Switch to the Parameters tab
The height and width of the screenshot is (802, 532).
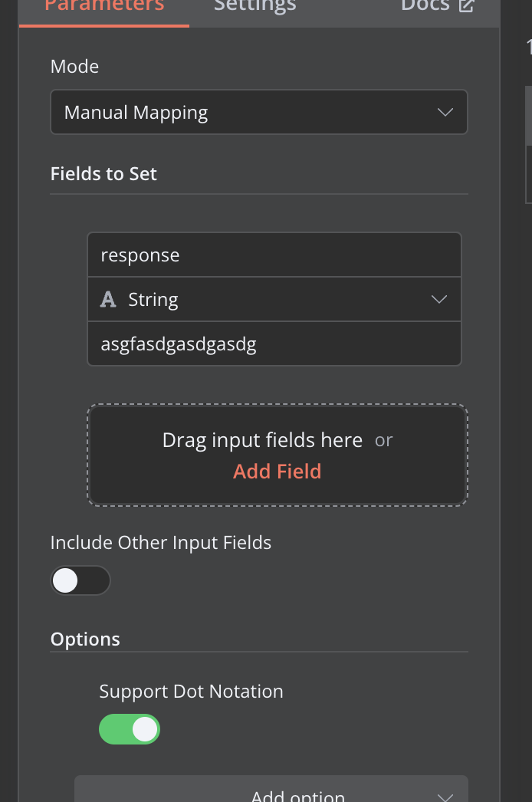(104, 6)
